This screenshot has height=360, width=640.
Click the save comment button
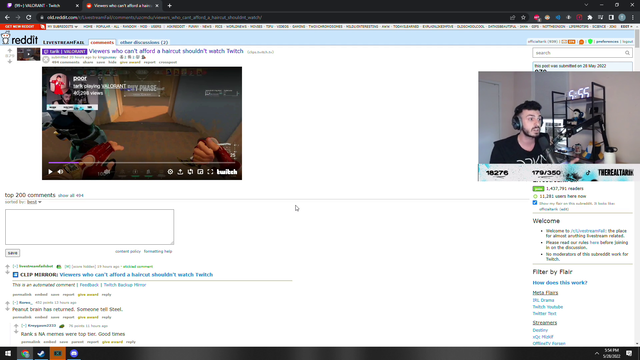point(12,253)
